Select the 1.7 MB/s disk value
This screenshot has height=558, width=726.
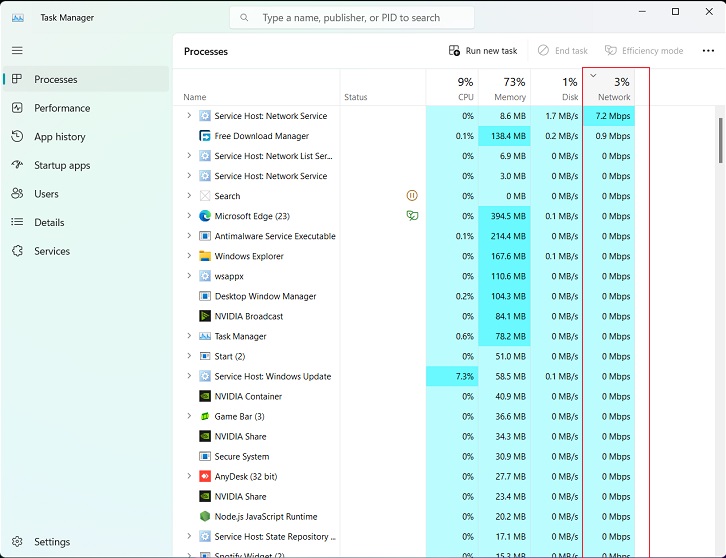(557, 116)
